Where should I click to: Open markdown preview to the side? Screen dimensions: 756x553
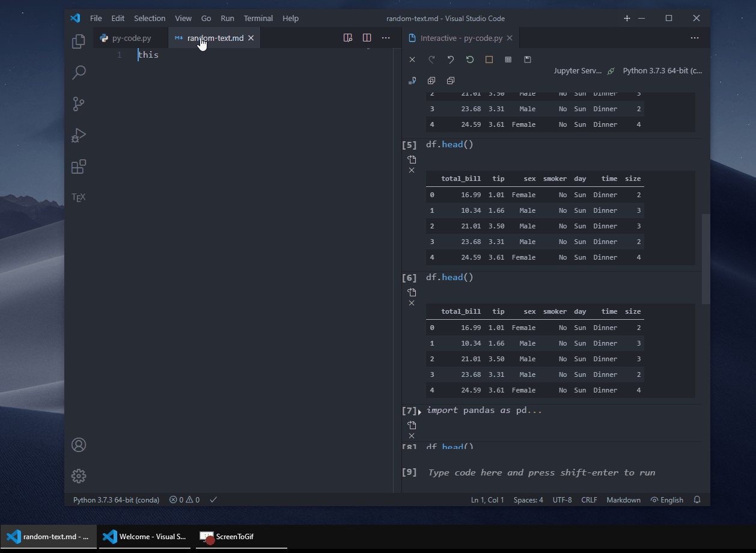click(x=347, y=38)
